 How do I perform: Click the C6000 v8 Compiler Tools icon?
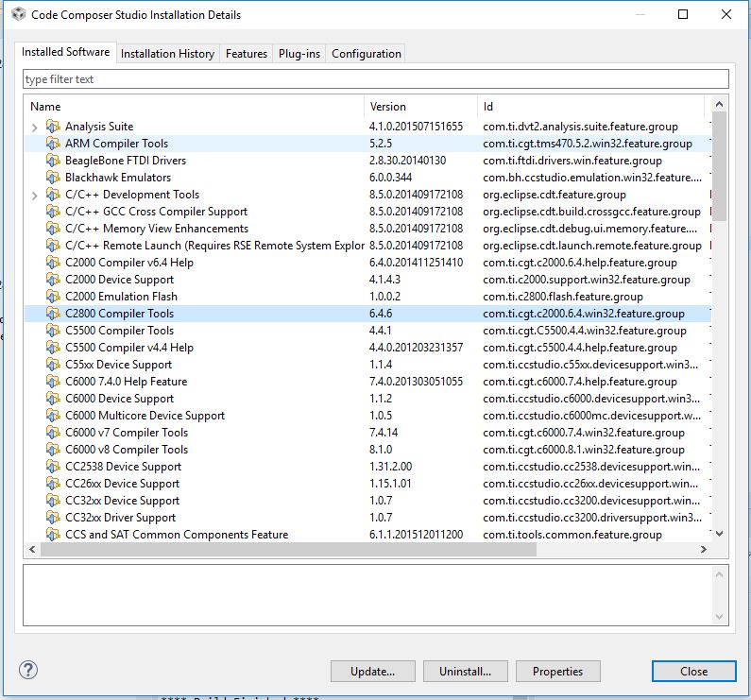tap(53, 450)
